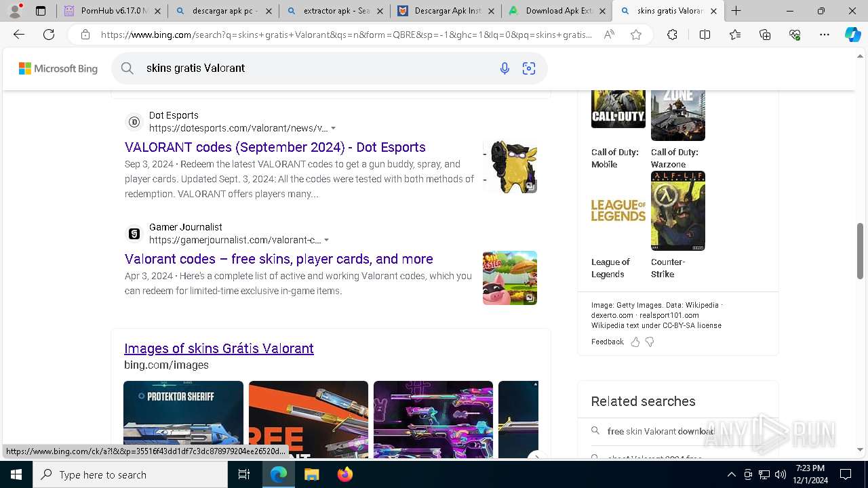The image size is (868, 488).
Task: Open the notification center icon
Action: pyautogui.click(x=846, y=474)
